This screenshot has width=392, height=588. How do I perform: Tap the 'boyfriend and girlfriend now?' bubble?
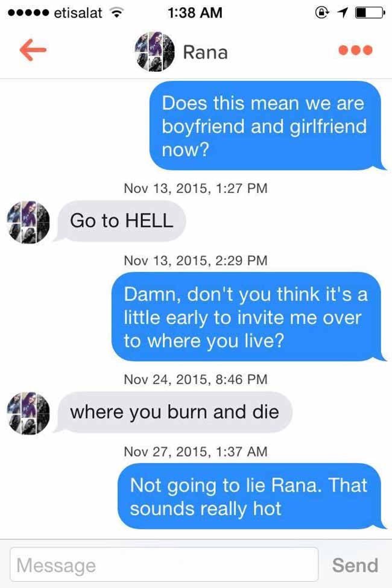click(x=267, y=125)
